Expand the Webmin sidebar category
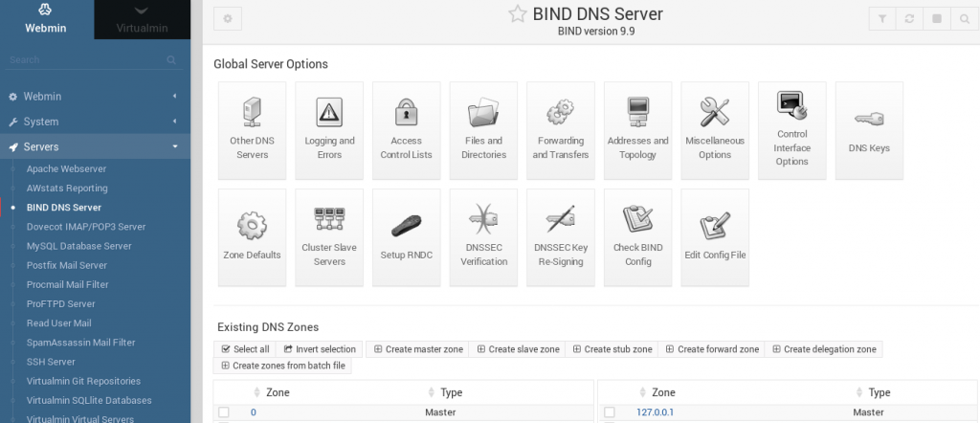Screen dimensions: 980x423 pos(95,97)
